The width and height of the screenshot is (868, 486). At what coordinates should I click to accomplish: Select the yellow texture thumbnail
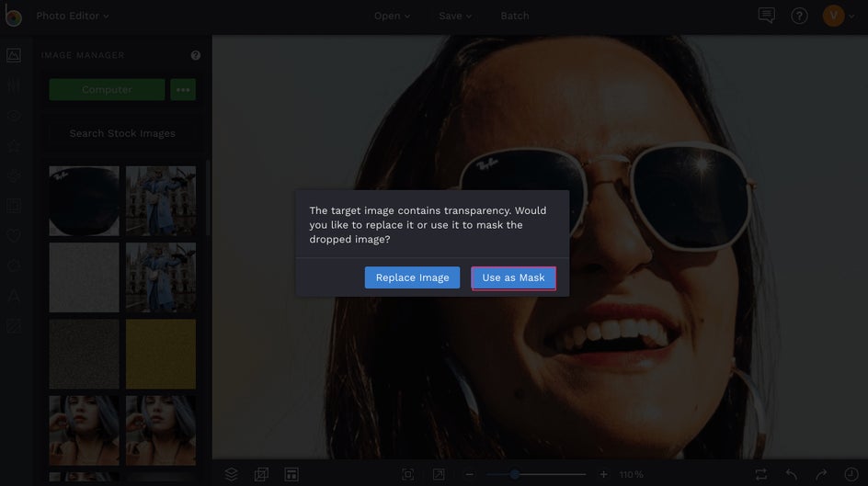click(x=161, y=354)
